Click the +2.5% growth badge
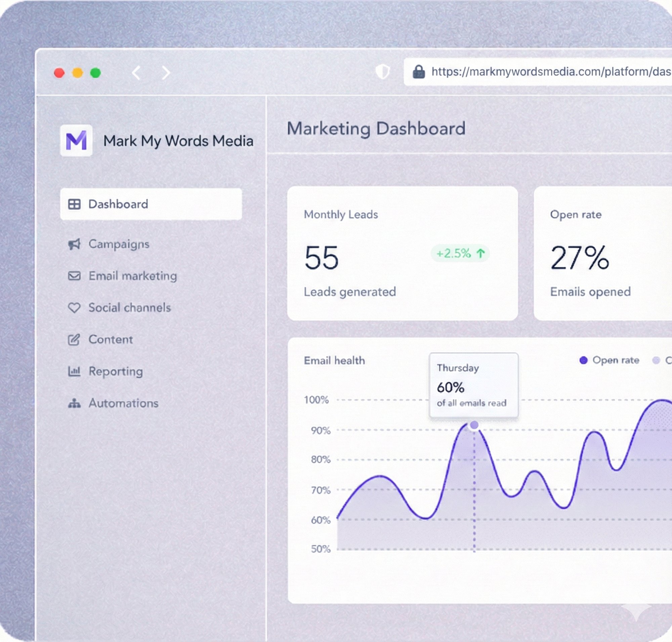This screenshot has width=672, height=642. (460, 254)
